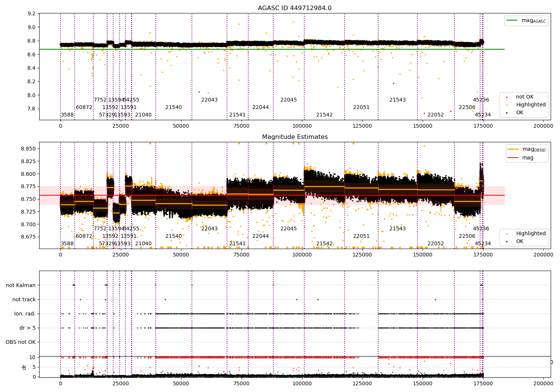The width and height of the screenshot is (560, 392).
Task: Click the 'not OK' legend entry
Action: pyautogui.click(x=525, y=97)
